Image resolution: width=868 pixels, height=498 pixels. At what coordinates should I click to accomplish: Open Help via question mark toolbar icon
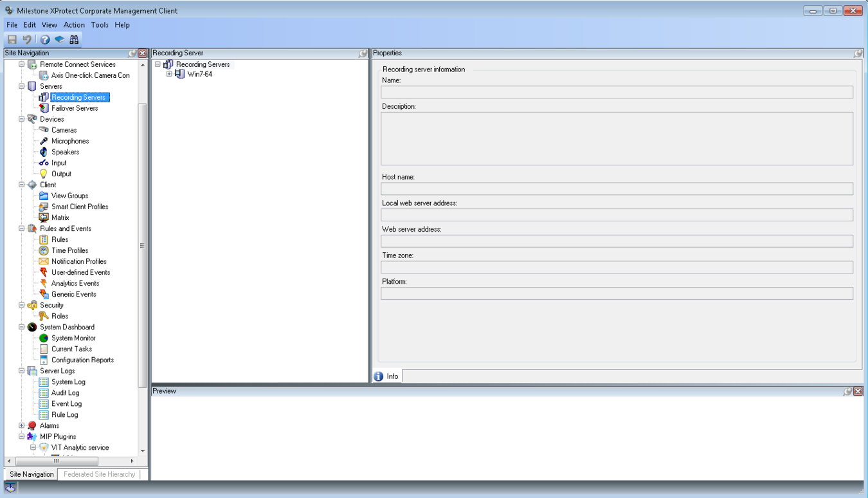coord(45,39)
